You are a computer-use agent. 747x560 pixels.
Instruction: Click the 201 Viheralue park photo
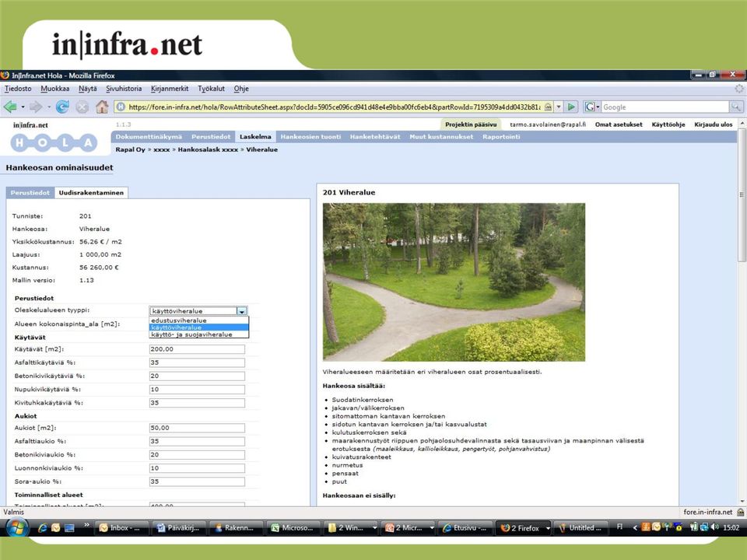(454, 282)
